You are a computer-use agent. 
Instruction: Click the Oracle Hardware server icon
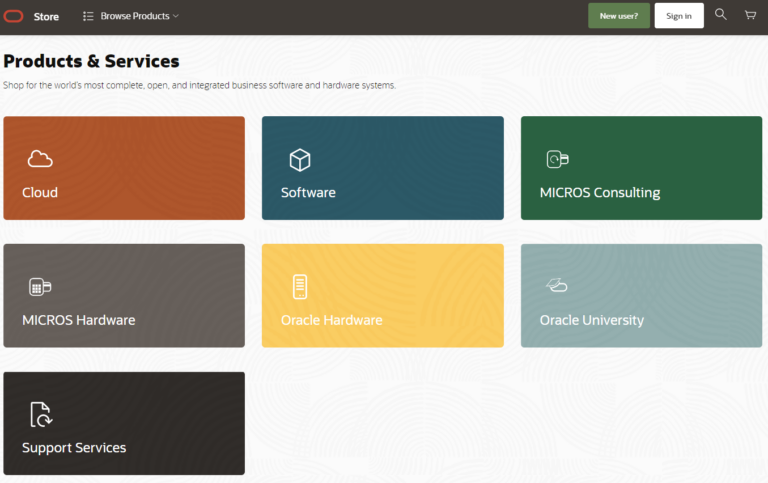pyautogui.click(x=299, y=287)
